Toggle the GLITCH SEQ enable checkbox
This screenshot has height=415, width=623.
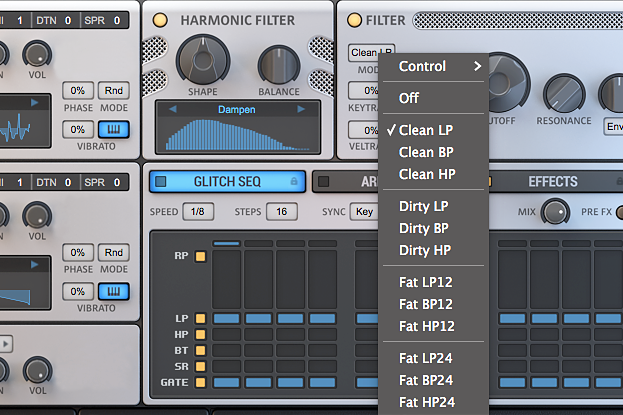[x=161, y=182]
